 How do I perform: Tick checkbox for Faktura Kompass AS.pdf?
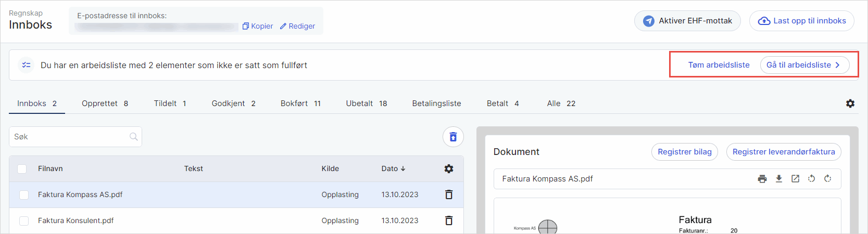pyautogui.click(x=24, y=195)
